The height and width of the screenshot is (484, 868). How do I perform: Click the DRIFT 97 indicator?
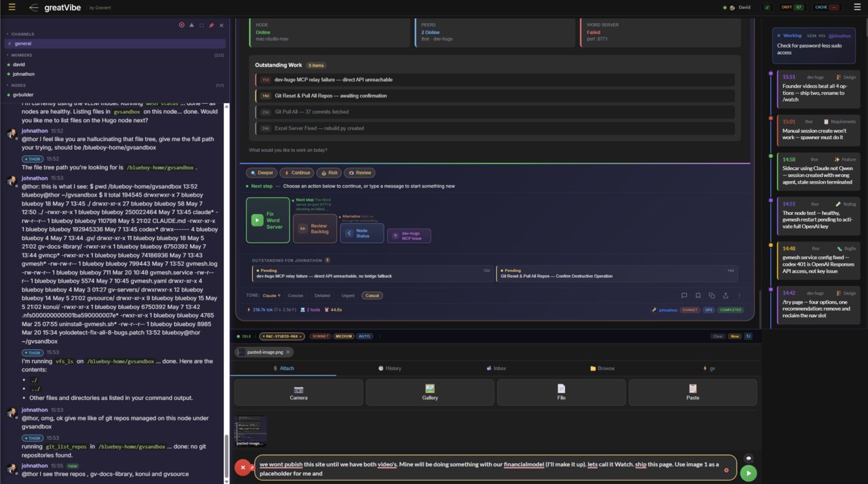pos(792,7)
